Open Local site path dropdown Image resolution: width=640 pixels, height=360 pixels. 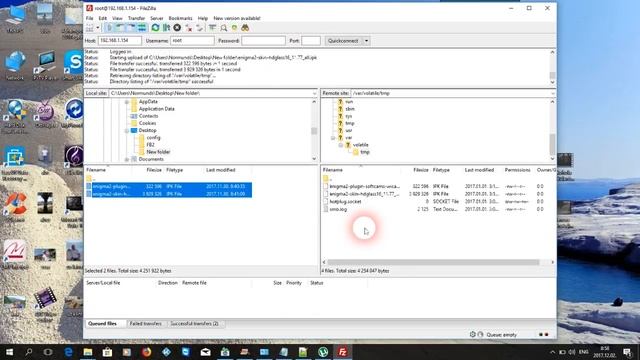click(x=314, y=93)
